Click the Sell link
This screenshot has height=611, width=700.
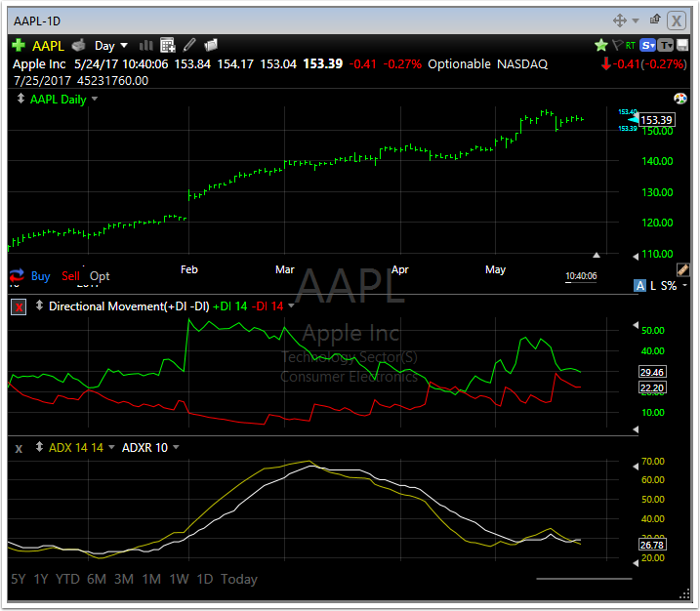70,276
